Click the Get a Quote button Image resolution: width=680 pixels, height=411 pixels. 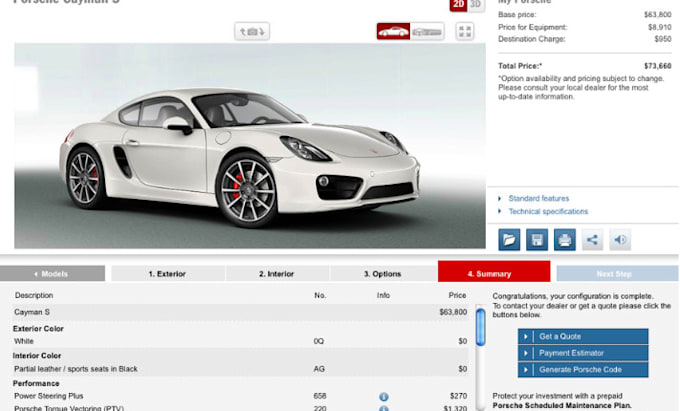click(x=583, y=336)
